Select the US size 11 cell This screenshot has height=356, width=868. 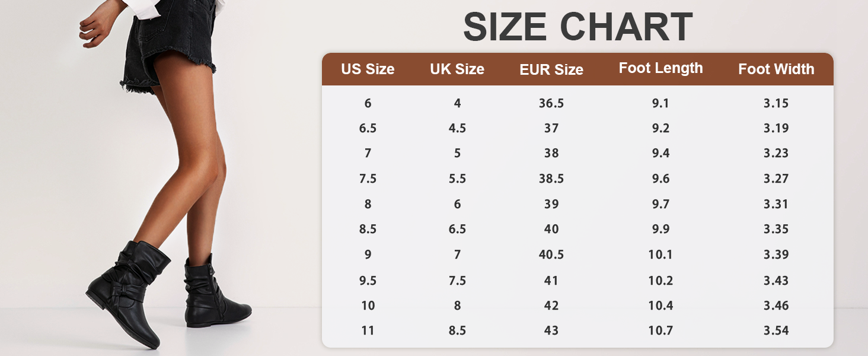[x=368, y=330]
